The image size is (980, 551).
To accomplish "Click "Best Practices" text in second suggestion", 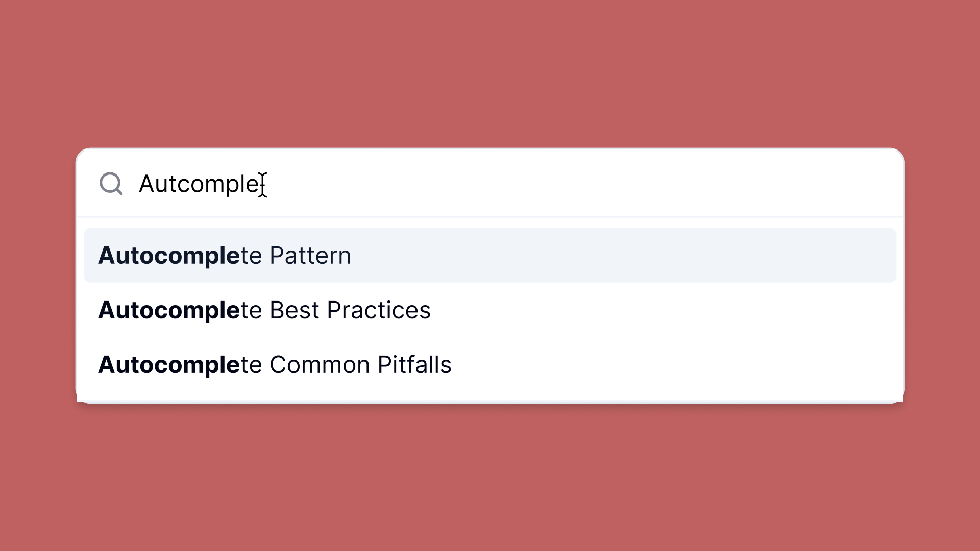I will click(350, 310).
